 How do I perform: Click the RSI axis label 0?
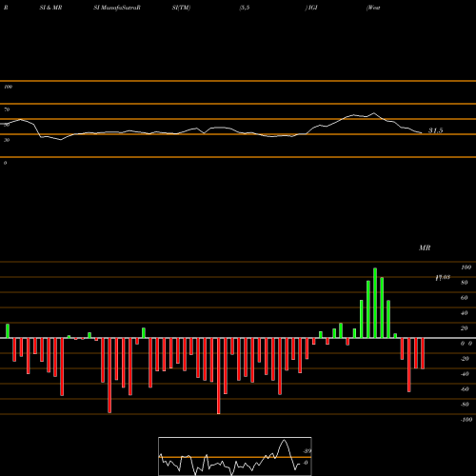point(5,163)
